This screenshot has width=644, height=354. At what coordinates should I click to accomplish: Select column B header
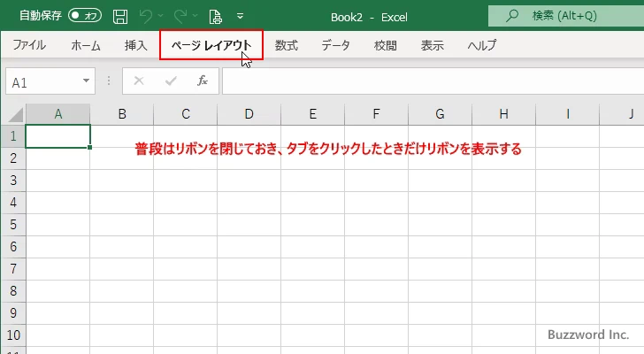(x=122, y=114)
